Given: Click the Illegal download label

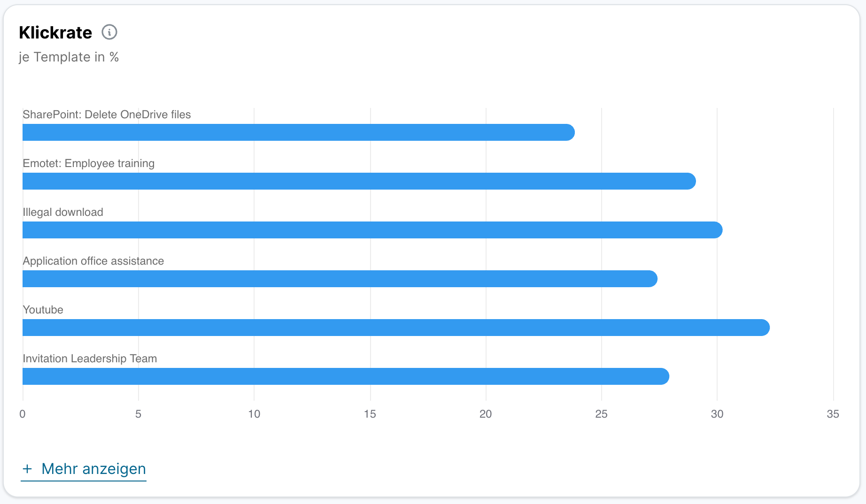Looking at the screenshot, I should 63,212.
